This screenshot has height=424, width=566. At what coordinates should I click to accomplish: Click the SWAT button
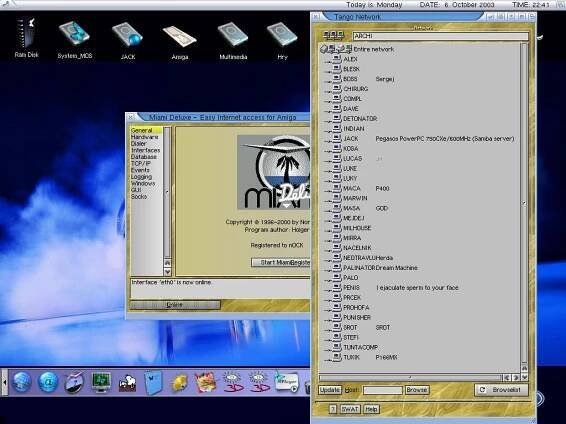click(350, 409)
